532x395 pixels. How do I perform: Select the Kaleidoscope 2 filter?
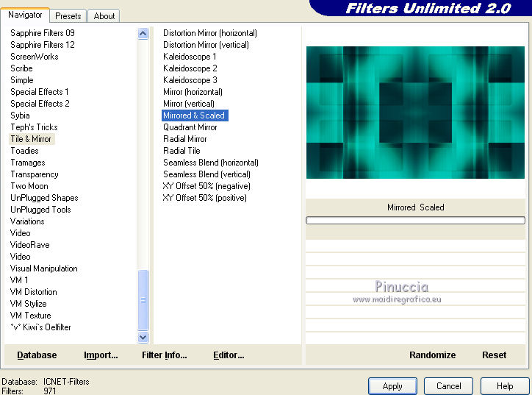[190, 68]
